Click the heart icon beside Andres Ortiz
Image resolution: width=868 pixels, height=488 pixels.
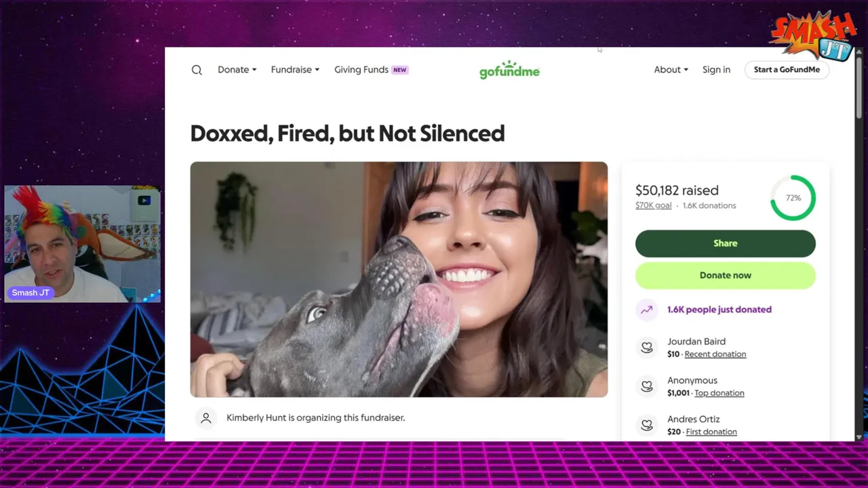tap(647, 425)
